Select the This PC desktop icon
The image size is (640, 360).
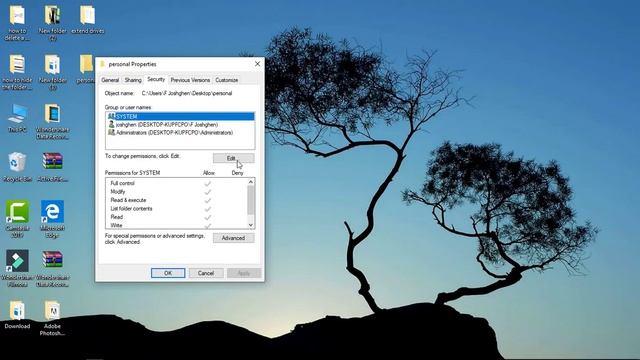click(x=17, y=118)
